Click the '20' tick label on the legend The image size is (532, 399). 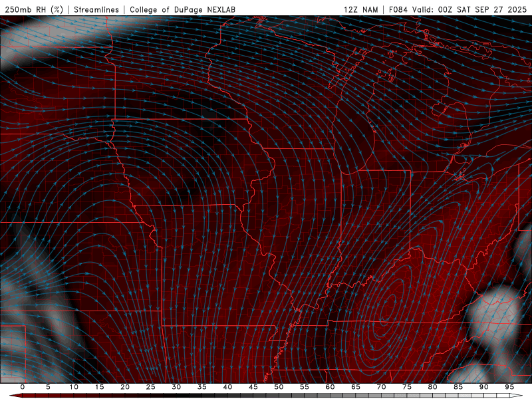[x=125, y=387]
